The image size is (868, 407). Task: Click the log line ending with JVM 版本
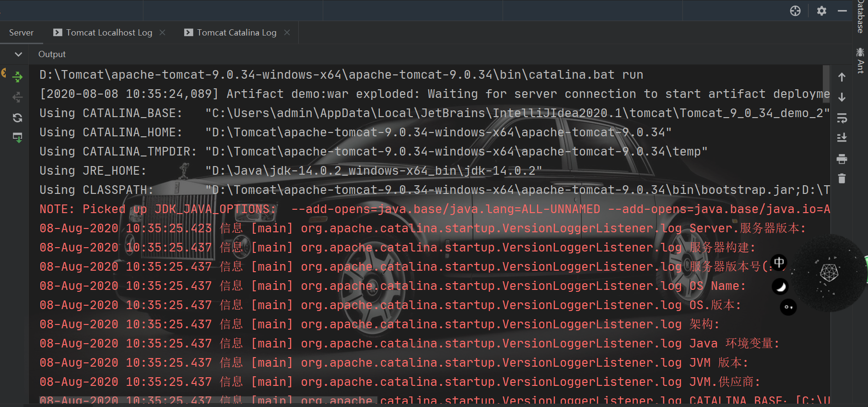point(394,363)
